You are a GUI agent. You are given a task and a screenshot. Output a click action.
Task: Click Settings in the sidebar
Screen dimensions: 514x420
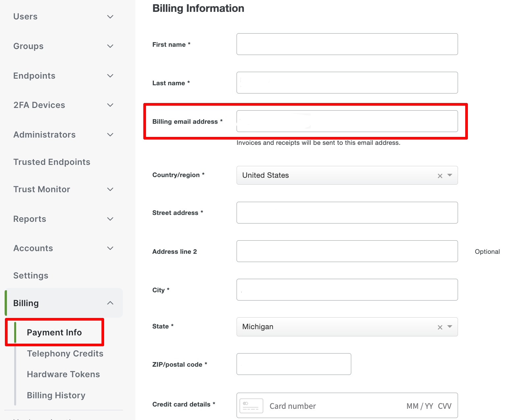(x=31, y=276)
